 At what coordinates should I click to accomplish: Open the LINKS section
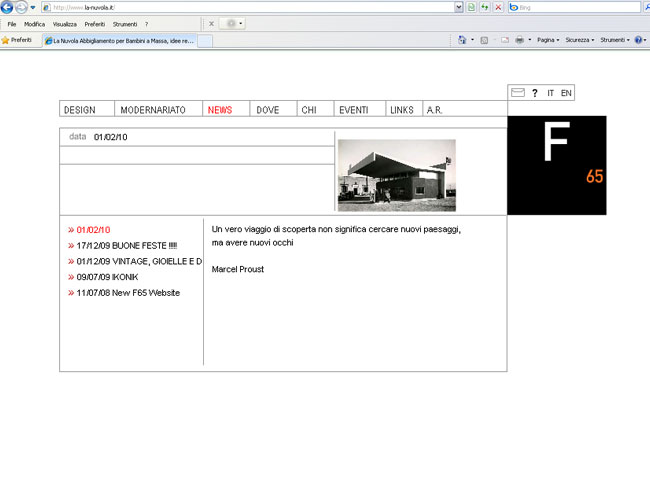[402, 110]
